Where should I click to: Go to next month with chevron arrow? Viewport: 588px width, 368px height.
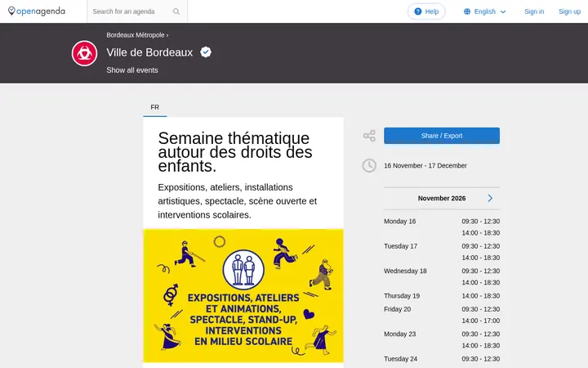point(490,198)
